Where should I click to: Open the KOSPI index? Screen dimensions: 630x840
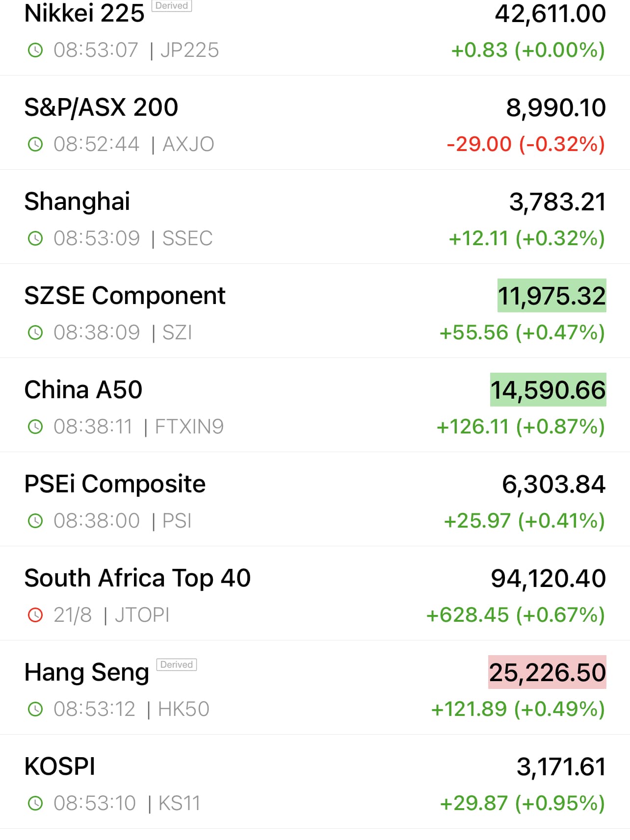tap(60, 766)
